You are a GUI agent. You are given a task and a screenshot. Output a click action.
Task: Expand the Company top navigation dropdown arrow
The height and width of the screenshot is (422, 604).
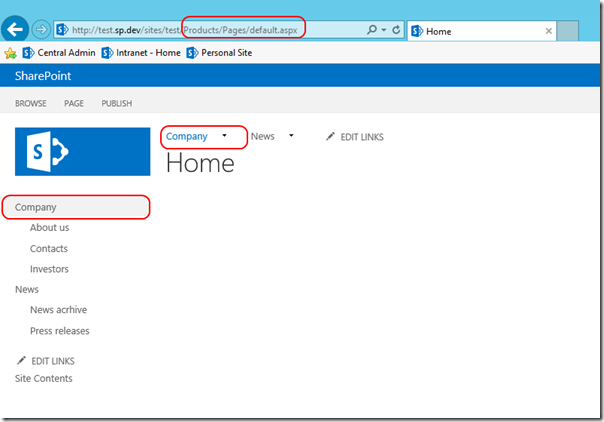[224, 136]
